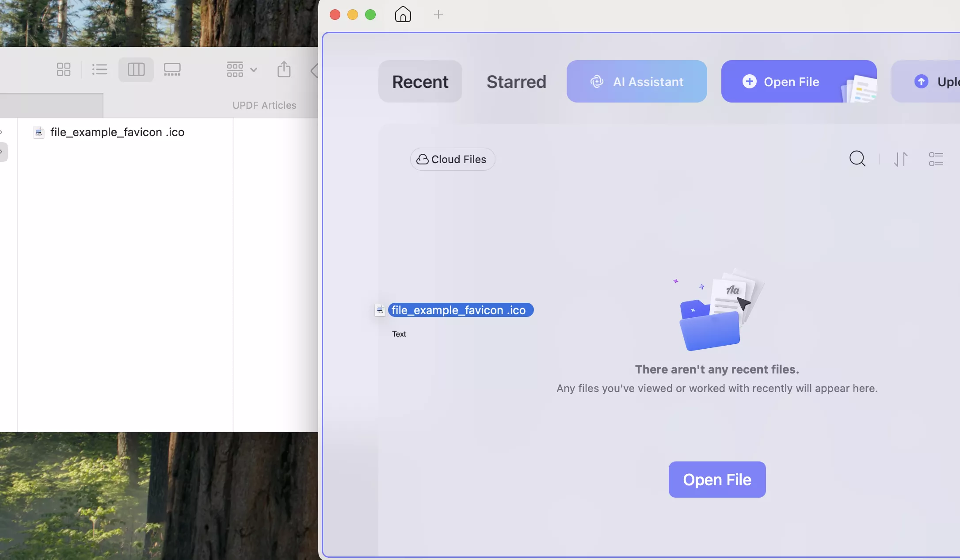
Task: Enable Finder column view display
Action: pyautogui.click(x=135, y=69)
